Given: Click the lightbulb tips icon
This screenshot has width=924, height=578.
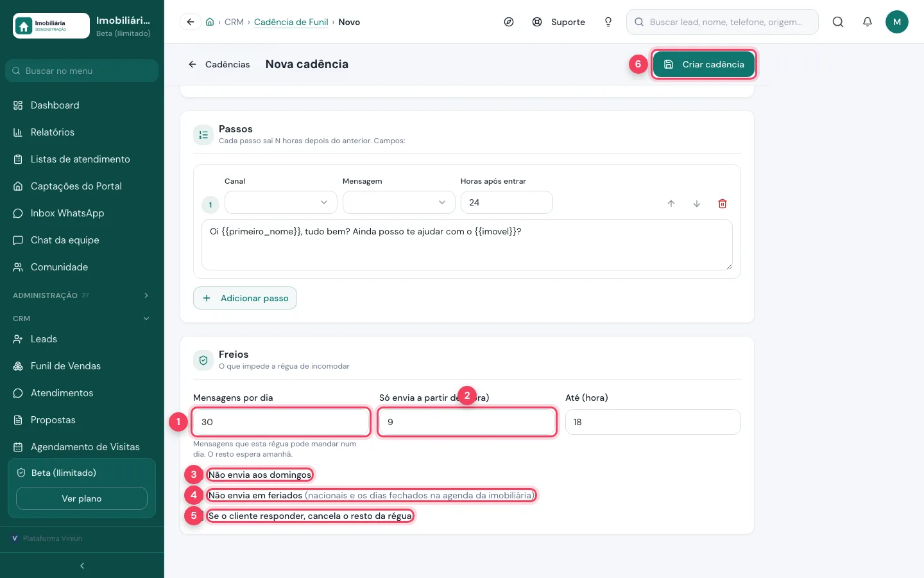Looking at the screenshot, I should (x=608, y=22).
